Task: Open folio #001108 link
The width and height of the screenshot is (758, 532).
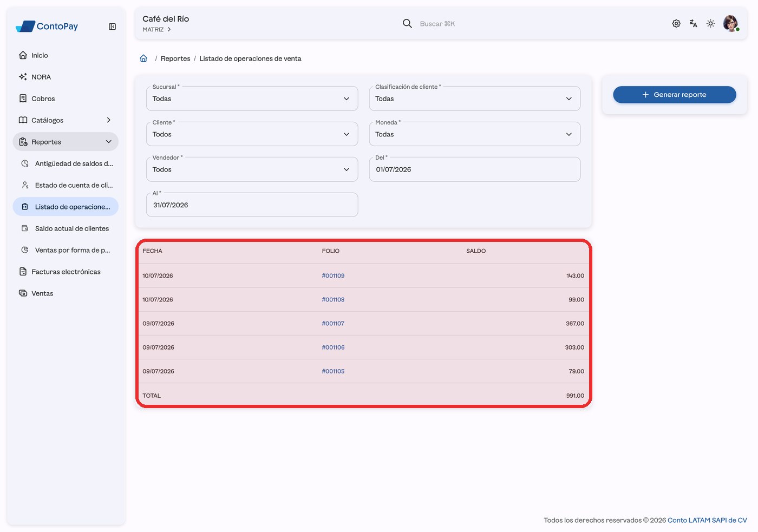Action: 333,299
